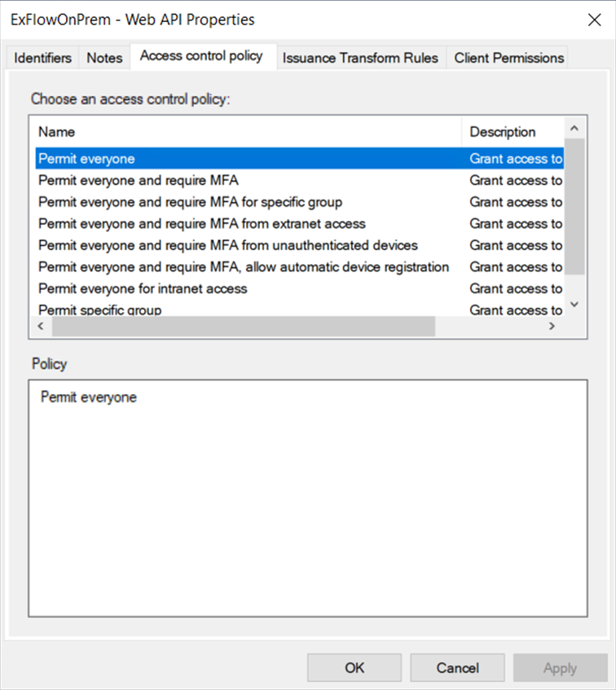Open the Client Permissions tab
Viewport: 616px width, 690px height.
coord(508,58)
